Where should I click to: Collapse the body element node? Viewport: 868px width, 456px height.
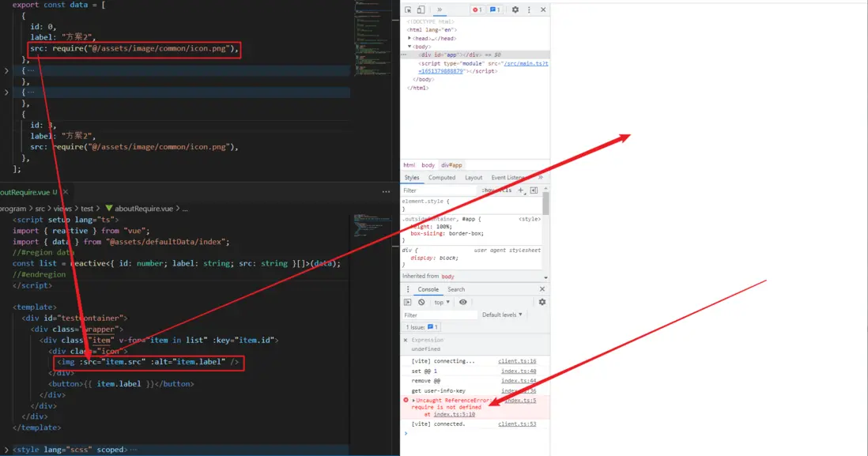pos(409,47)
